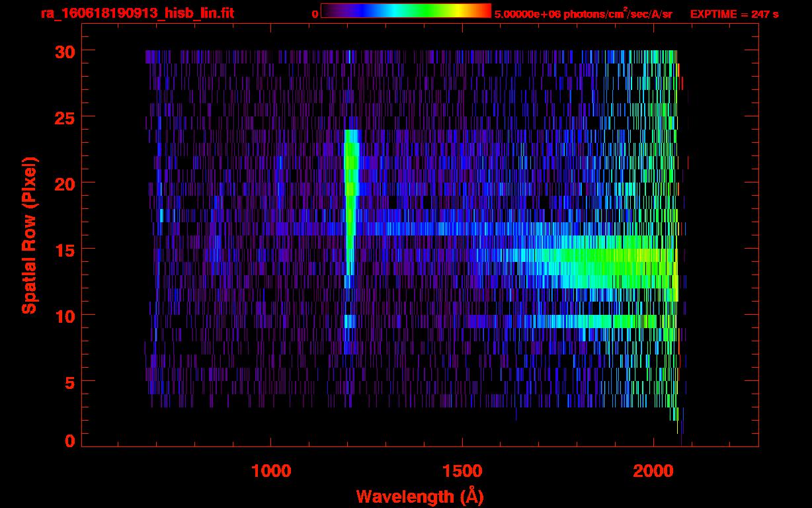This screenshot has width=812, height=508.
Task: Click the bright vertical emission line near 1200 Å
Action: click(x=350, y=198)
